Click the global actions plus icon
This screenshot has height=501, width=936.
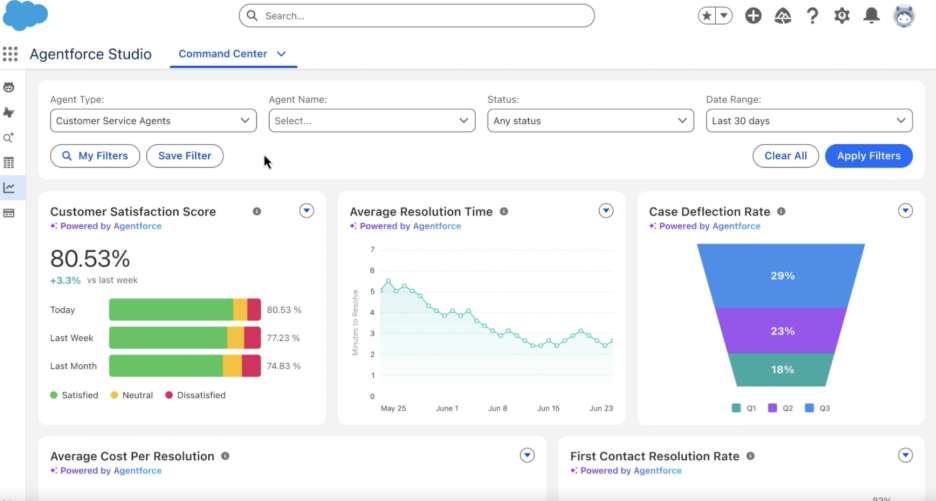click(x=753, y=16)
